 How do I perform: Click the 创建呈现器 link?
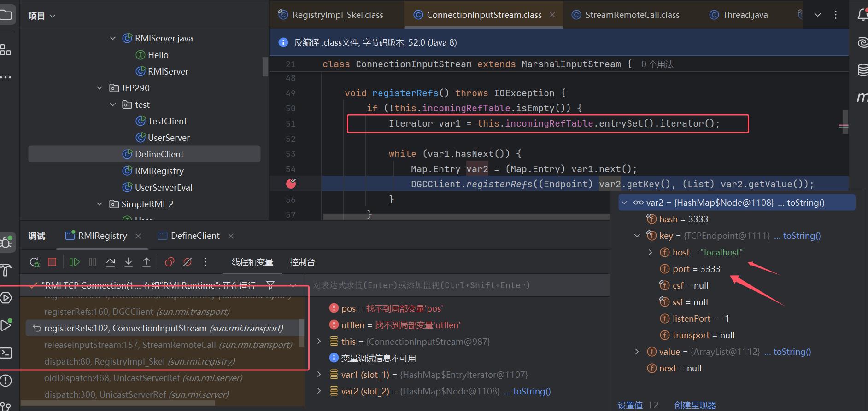tap(695, 405)
